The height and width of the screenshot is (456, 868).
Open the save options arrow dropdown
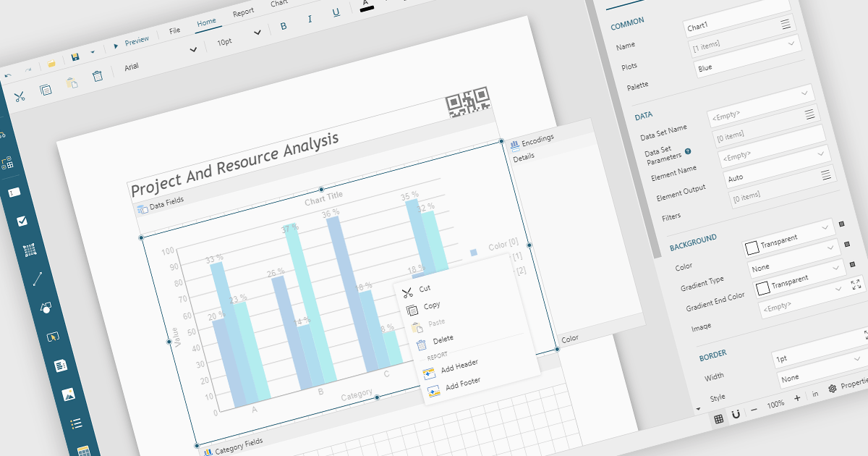coord(93,53)
